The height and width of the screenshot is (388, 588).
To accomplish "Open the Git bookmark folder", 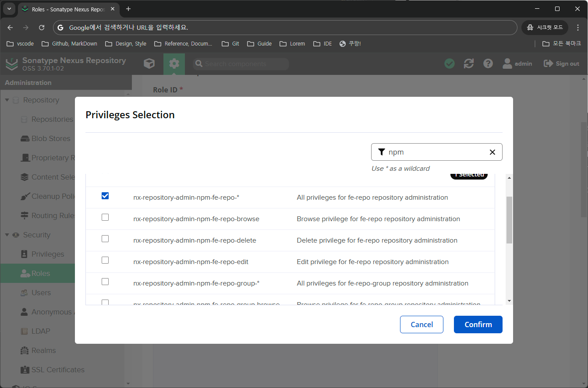I will pyautogui.click(x=230, y=43).
